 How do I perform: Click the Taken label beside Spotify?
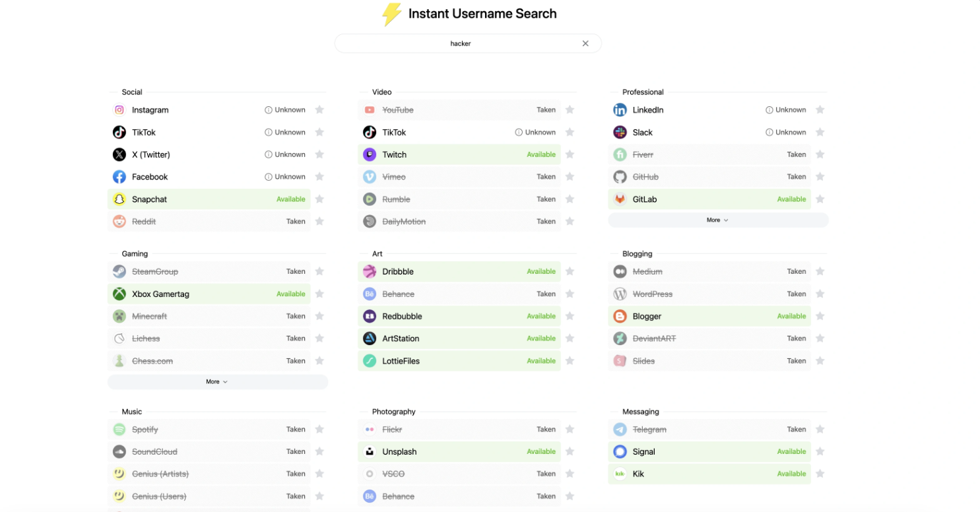pyautogui.click(x=296, y=430)
